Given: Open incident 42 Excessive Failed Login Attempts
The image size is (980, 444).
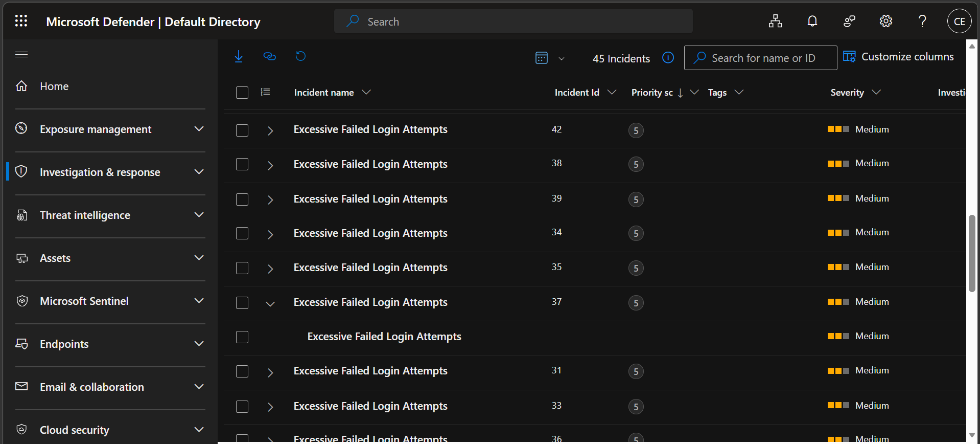Looking at the screenshot, I should pyautogui.click(x=370, y=129).
